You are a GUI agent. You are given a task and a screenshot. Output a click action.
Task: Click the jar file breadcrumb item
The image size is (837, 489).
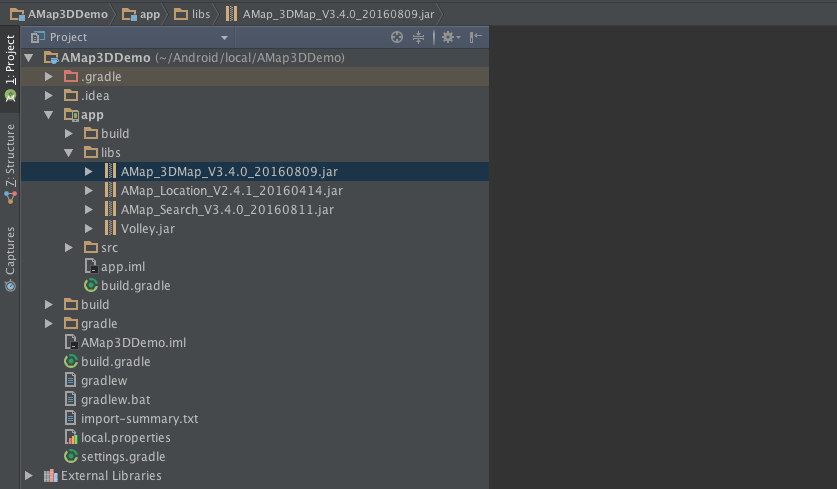(330, 14)
